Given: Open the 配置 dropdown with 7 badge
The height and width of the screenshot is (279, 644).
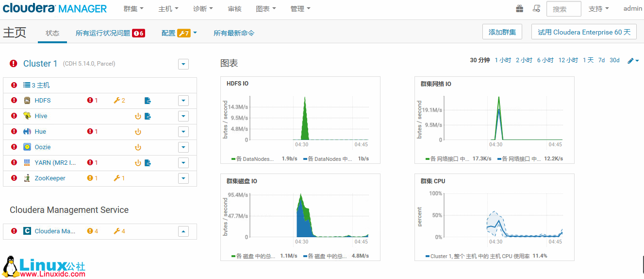Looking at the screenshot, I should pos(179,33).
